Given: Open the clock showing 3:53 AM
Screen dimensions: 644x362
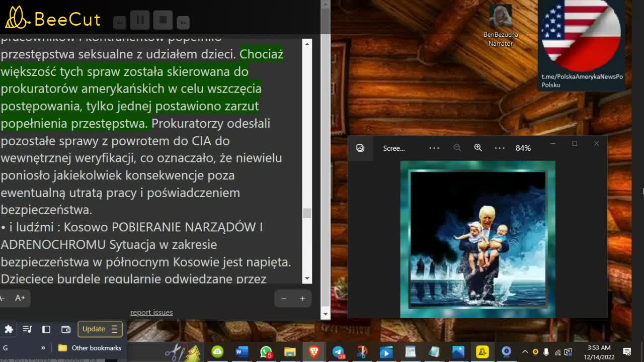Looking at the screenshot, I should (x=599, y=352).
